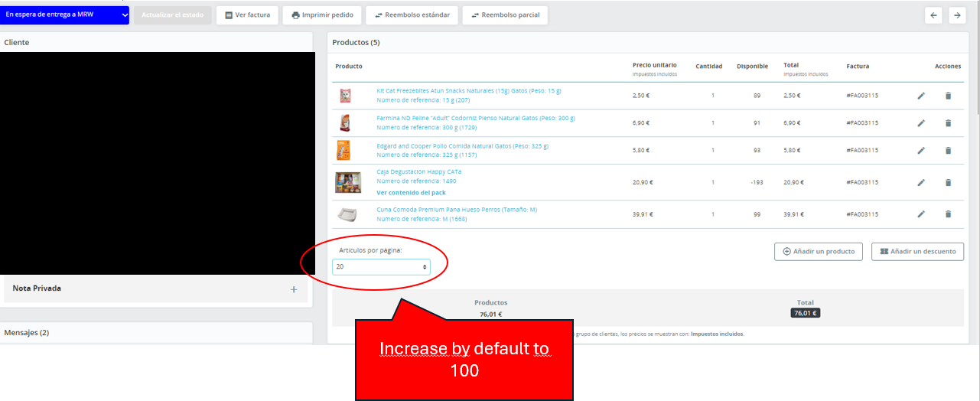Open the order status dropdown 'En espera de entrega a MRW'
Image resolution: width=980 pixels, height=401 pixels.
coord(65,15)
